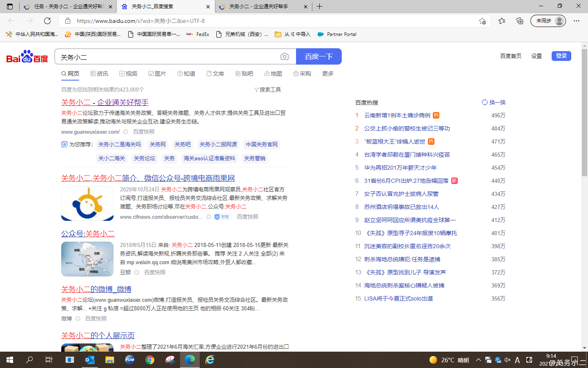View site information lock icon

[68, 21]
